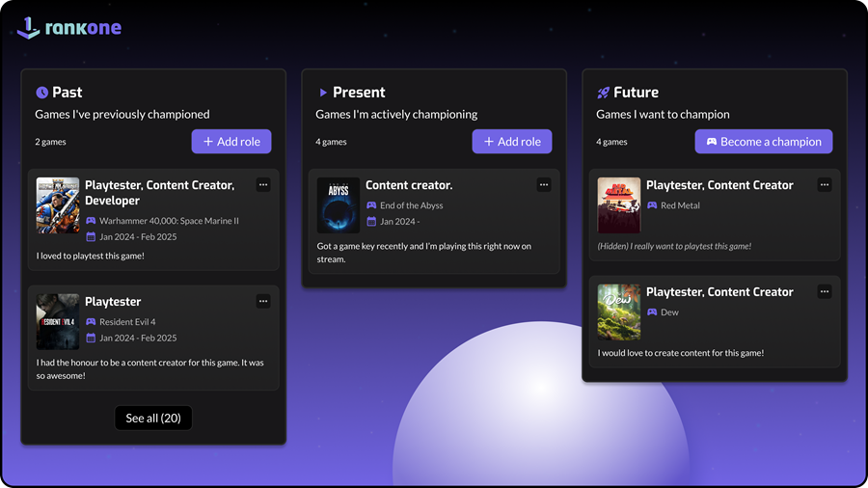Open three-dot menu on Resident Evil 4 card
The image size is (868, 488).
click(263, 302)
